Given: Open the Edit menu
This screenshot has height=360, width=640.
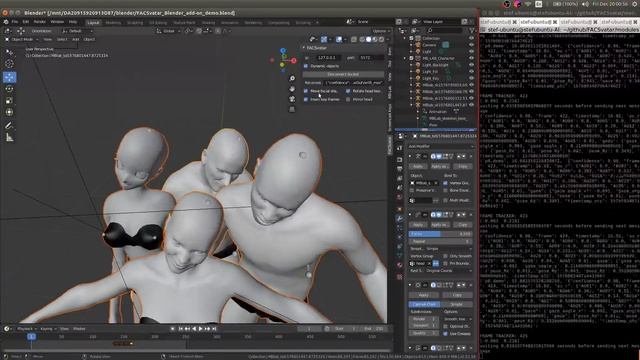Looking at the screenshot, I should coord(26,22).
